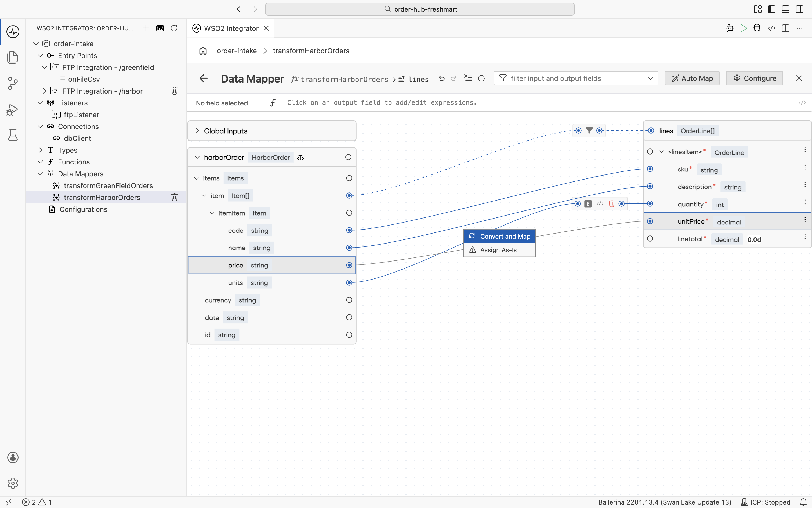The height and width of the screenshot is (508, 812).
Task: Select the id field output port
Action: point(349,335)
